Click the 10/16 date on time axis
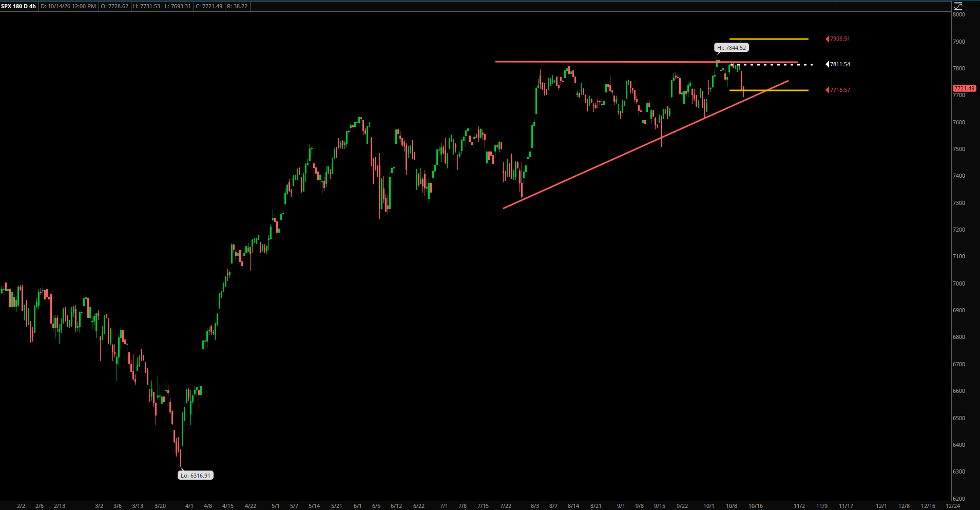The image size is (980, 510). [x=756, y=506]
